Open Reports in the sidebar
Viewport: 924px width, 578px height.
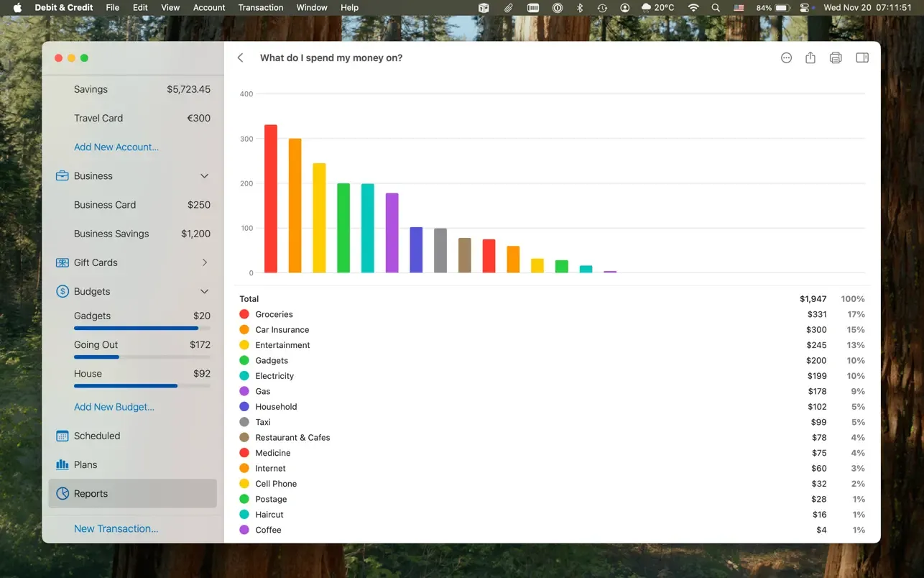pos(132,494)
